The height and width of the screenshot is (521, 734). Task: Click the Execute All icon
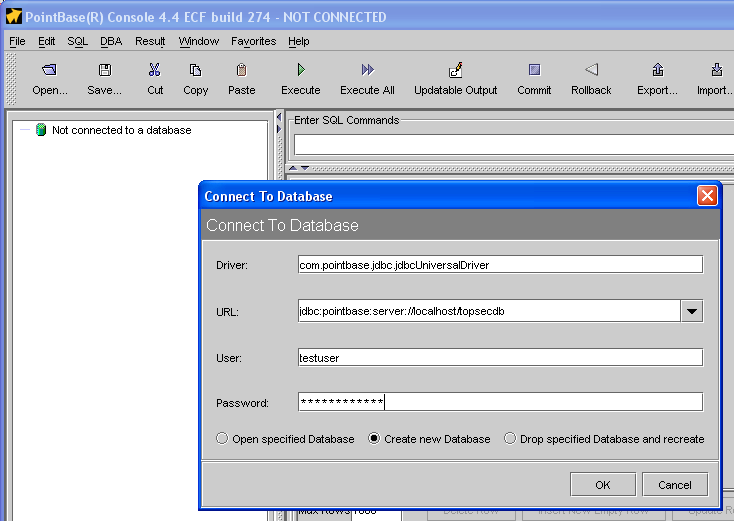click(x=367, y=70)
